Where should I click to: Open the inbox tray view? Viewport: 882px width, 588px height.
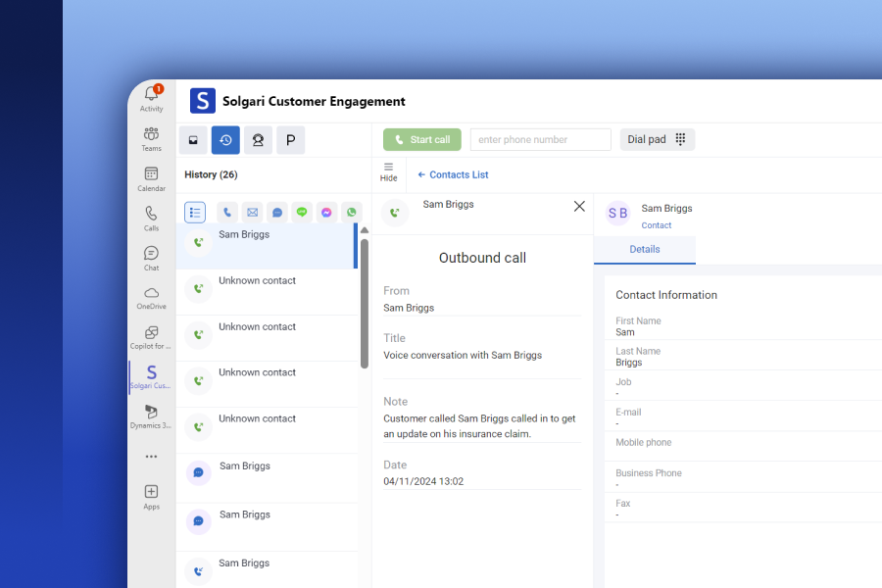tap(193, 140)
